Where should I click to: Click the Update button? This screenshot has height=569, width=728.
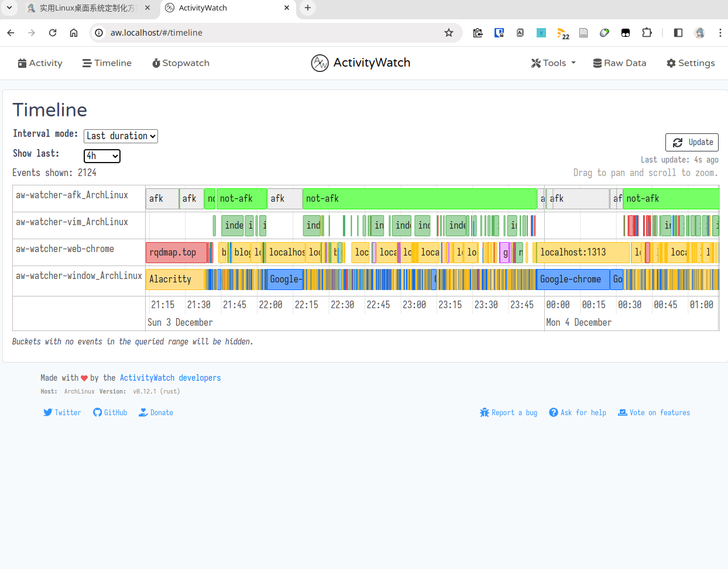[x=692, y=142]
